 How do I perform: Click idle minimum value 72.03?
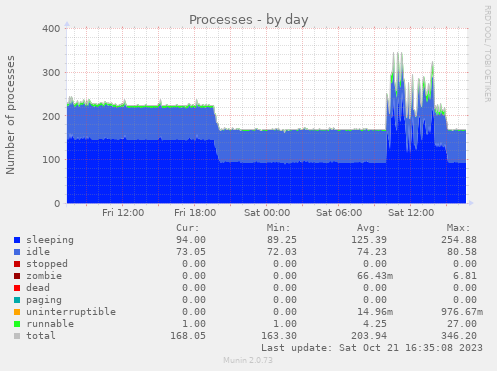coord(282,252)
